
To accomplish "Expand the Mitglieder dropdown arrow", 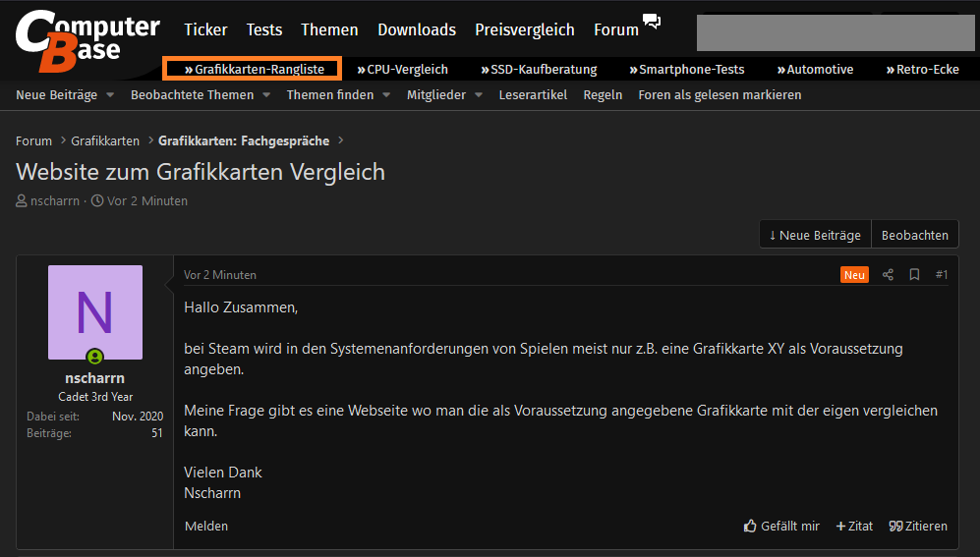I will pos(479,95).
